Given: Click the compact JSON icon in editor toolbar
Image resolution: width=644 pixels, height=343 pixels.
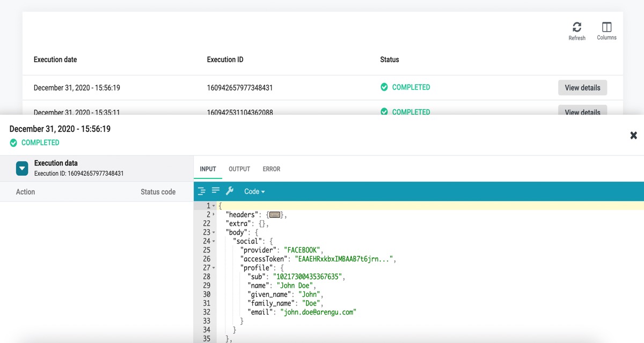Looking at the screenshot, I should 216,191.
